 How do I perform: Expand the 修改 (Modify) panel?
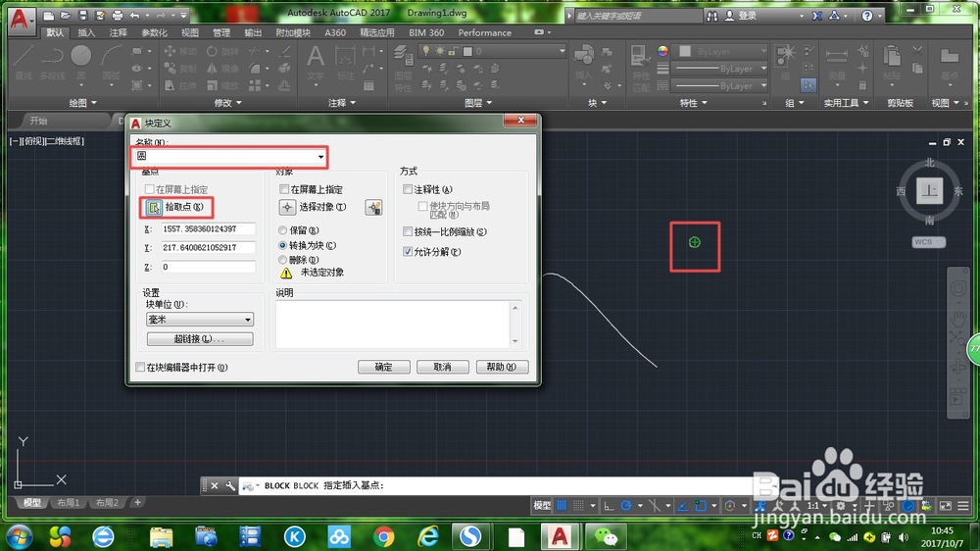[227, 103]
